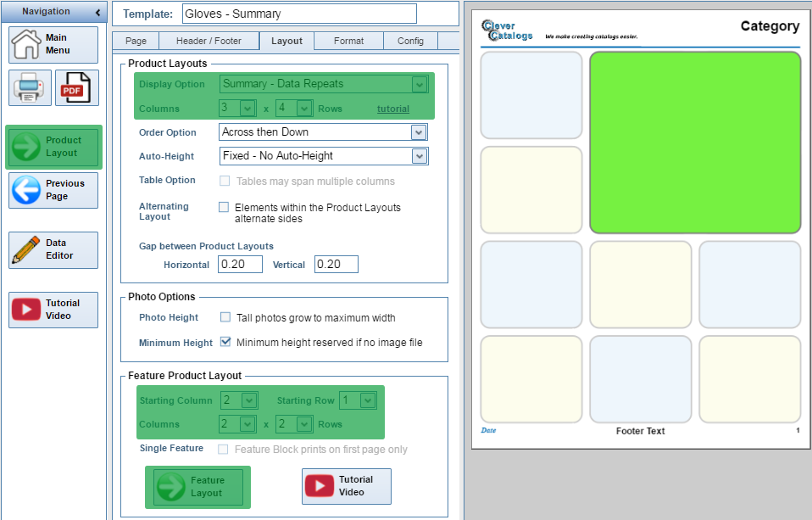Enable Alternating Layout checkbox
Screen dimensions: 812x520
[x=224, y=207]
